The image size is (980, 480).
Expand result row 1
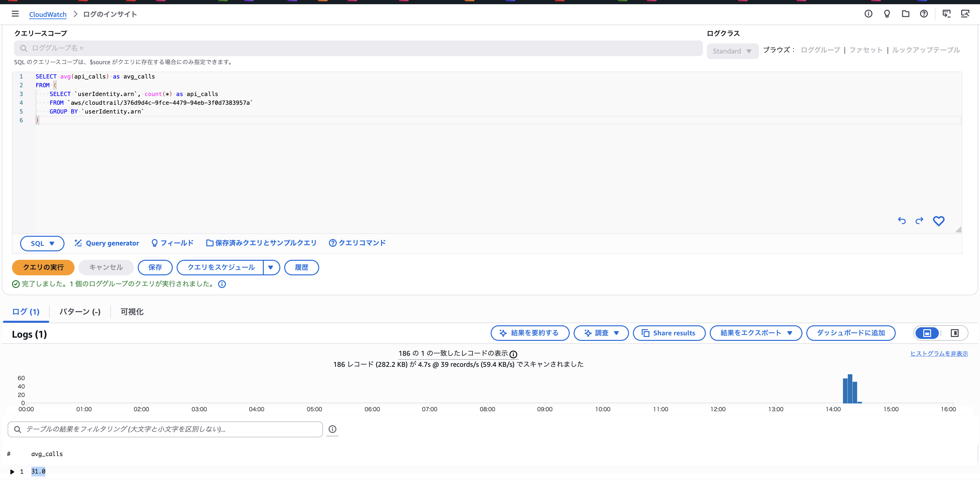click(x=12, y=472)
